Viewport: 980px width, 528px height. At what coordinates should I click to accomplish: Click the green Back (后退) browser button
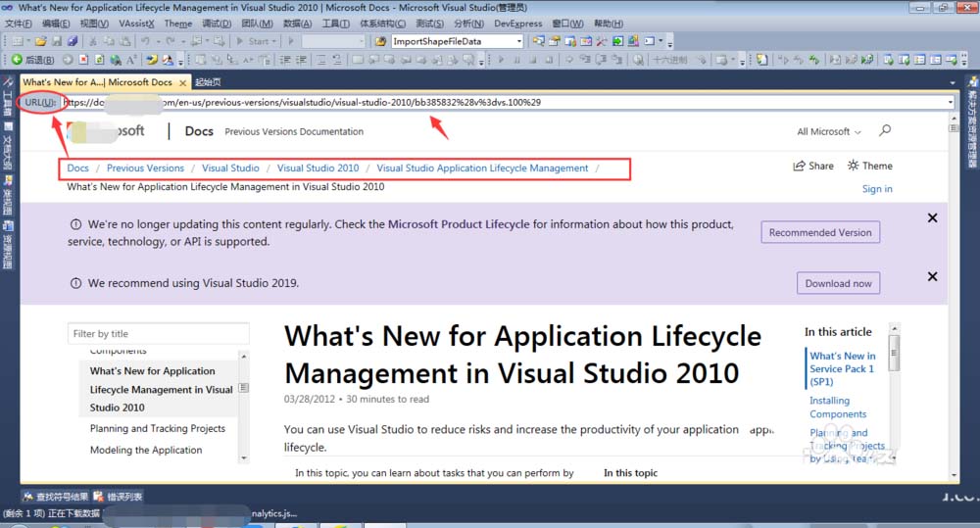pos(18,60)
